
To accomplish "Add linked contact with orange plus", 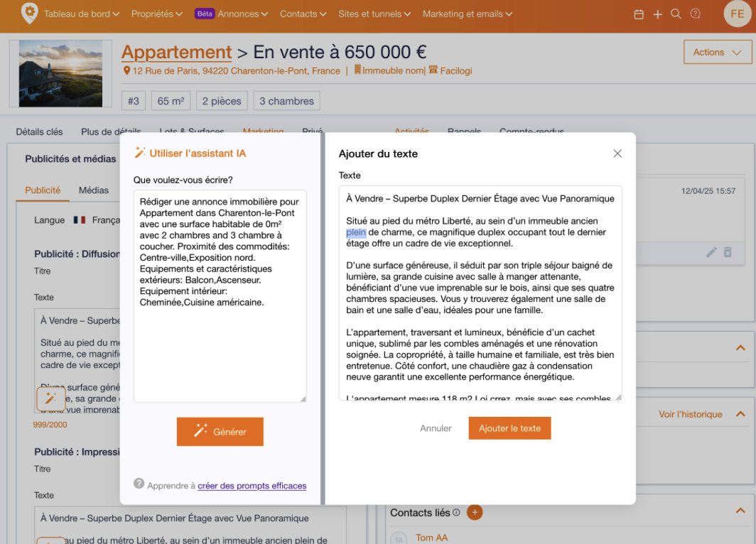I will [475, 512].
